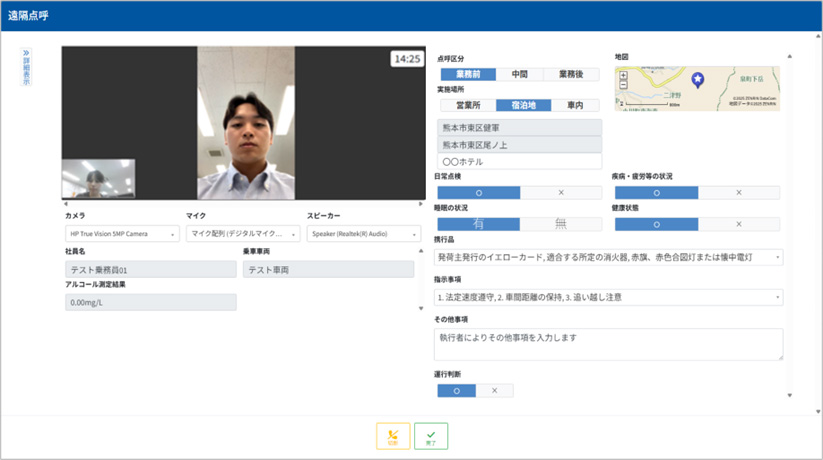Screen dimensions: 823x460
Task: Zoom out on the map
Action: (x=623, y=85)
